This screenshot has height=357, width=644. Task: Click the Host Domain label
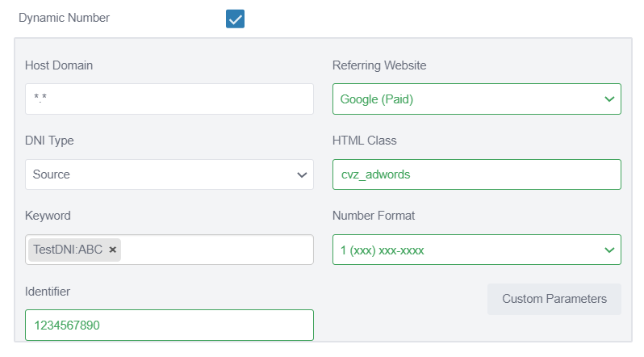click(x=59, y=65)
